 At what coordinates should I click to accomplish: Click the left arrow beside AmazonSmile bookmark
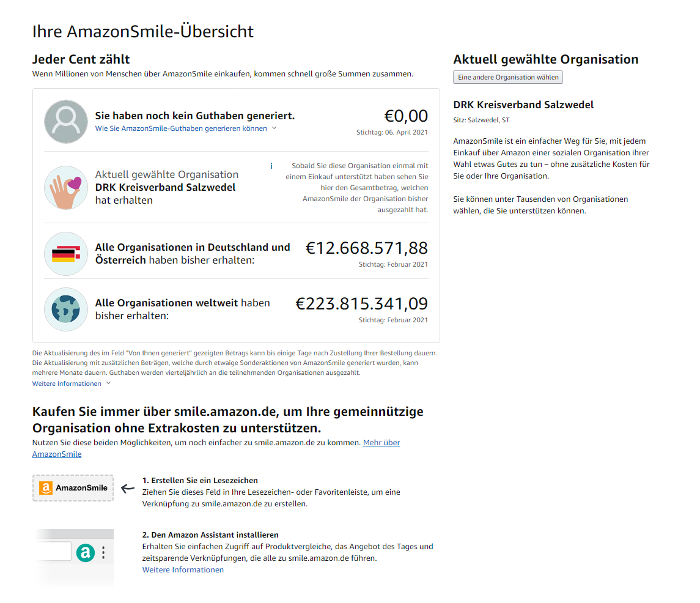[128, 488]
